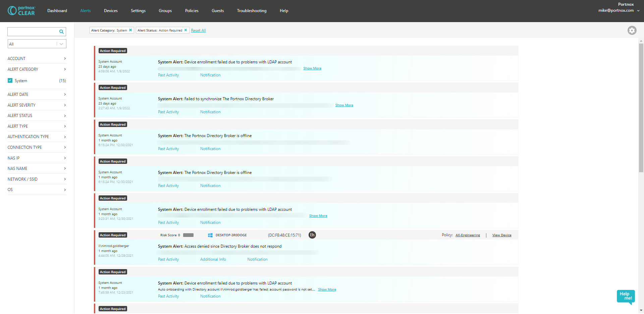Open the gear settings icon
The width and height of the screenshot is (644, 314).
click(632, 30)
